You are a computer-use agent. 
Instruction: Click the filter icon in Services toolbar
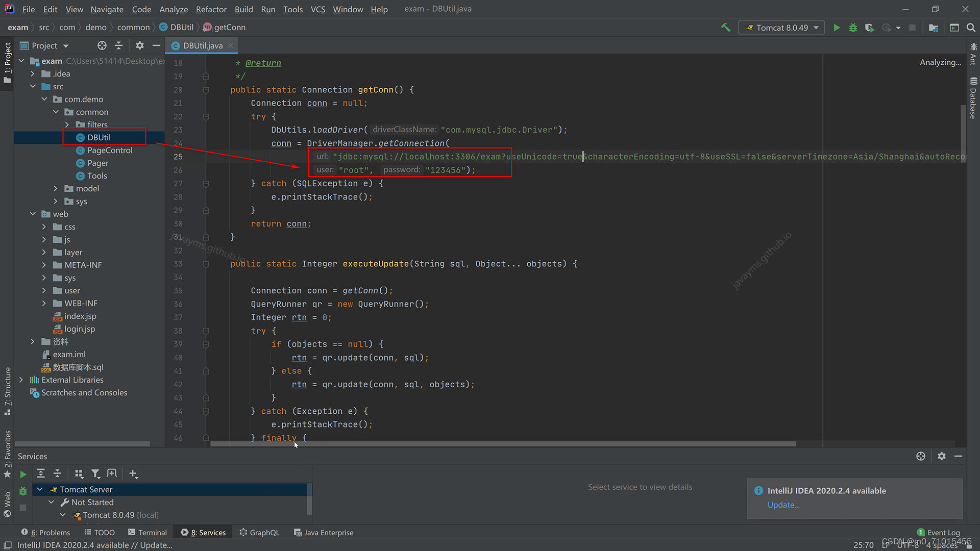[96, 473]
